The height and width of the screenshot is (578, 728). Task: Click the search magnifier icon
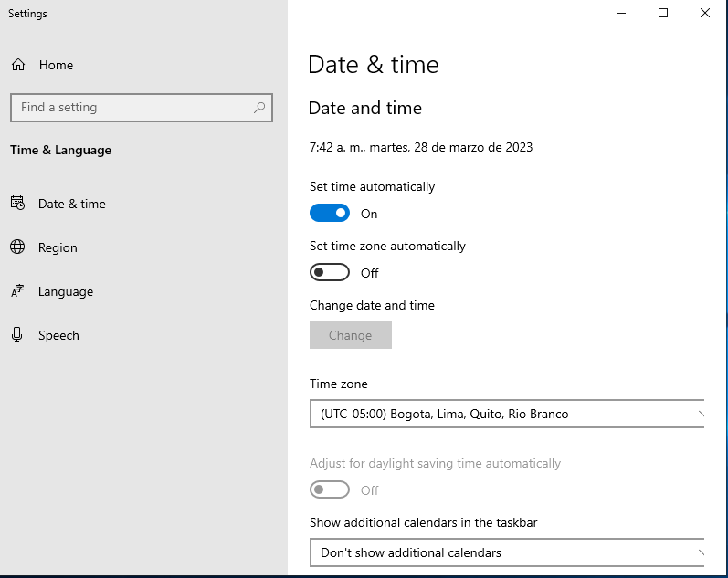click(x=259, y=108)
